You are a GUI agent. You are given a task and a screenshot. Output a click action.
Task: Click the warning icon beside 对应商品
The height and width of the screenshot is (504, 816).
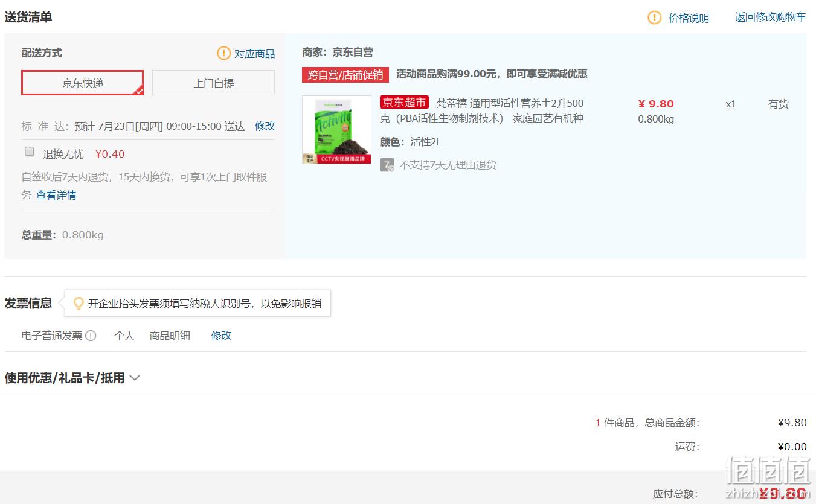[x=223, y=53]
